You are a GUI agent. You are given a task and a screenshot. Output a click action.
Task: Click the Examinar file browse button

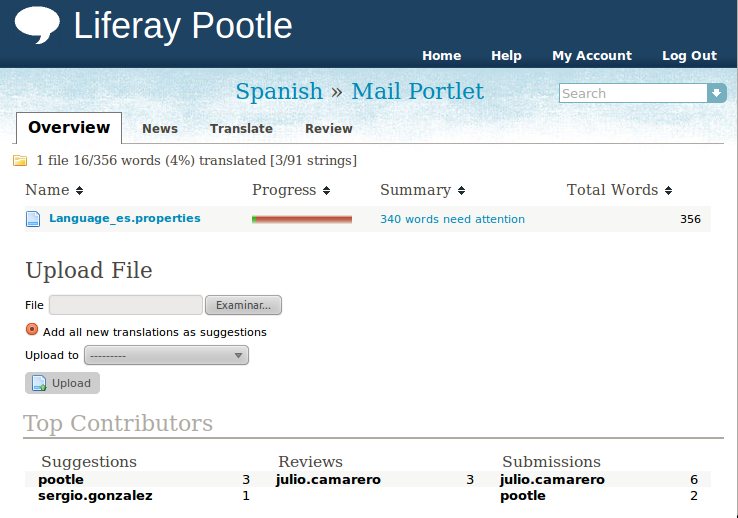point(243,305)
